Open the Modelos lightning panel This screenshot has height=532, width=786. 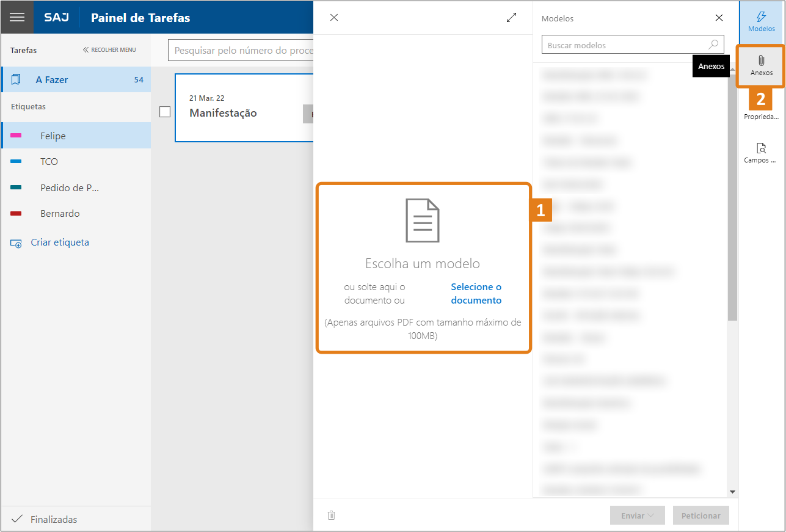tap(761, 21)
